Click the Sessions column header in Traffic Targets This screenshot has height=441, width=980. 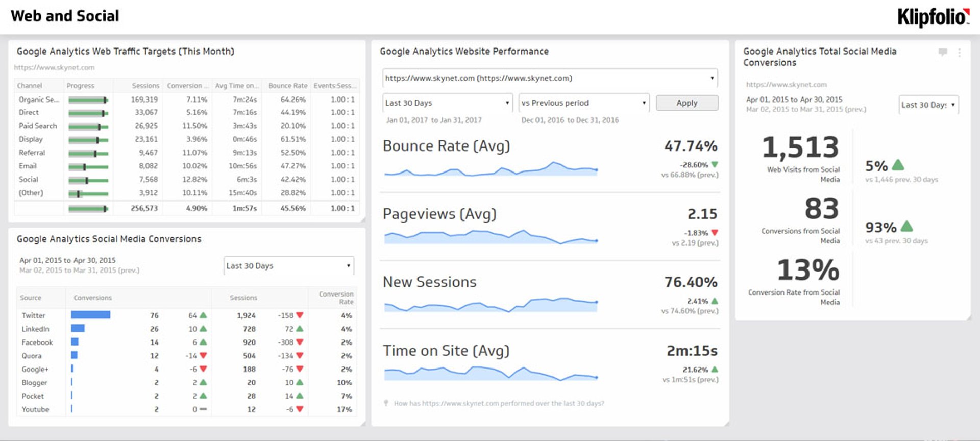tap(145, 86)
